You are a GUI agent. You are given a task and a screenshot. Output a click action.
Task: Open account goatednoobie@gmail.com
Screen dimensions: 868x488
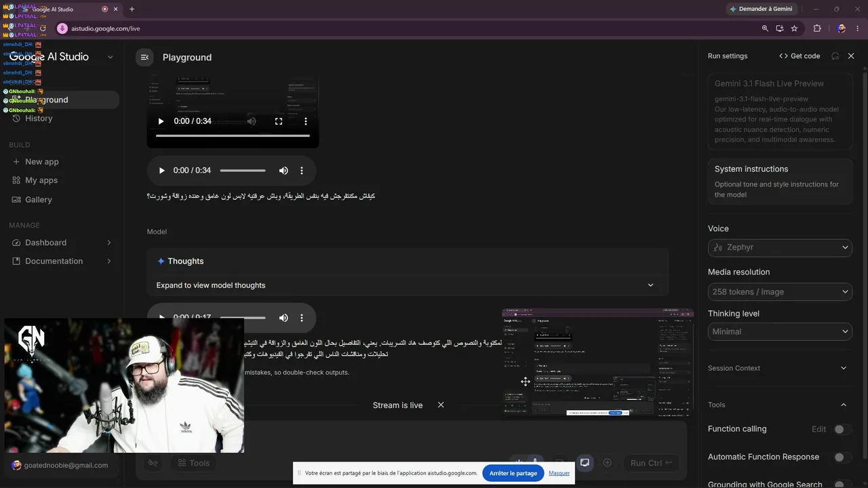60,465
